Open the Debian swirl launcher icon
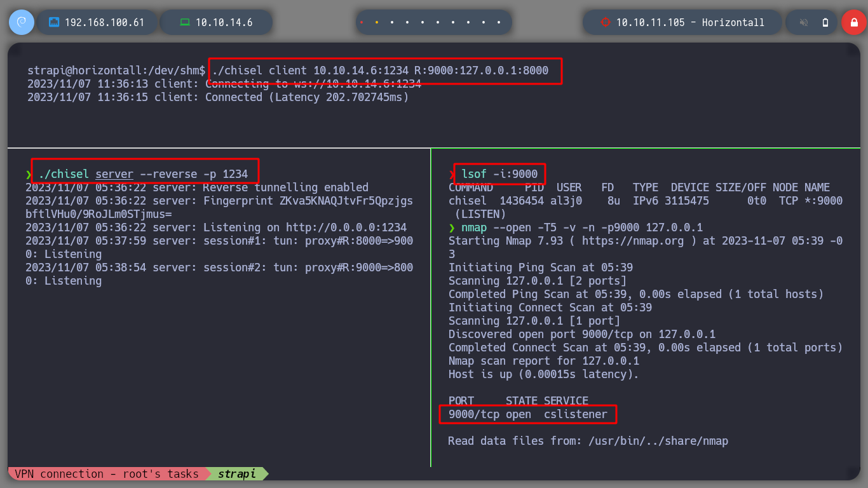 coord(21,22)
